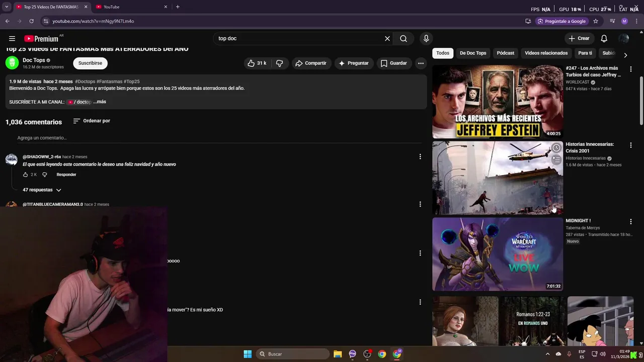Select the Videos relacionados chip
This screenshot has width=644, height=362.
pyautogui.click(x=546, y=53)
